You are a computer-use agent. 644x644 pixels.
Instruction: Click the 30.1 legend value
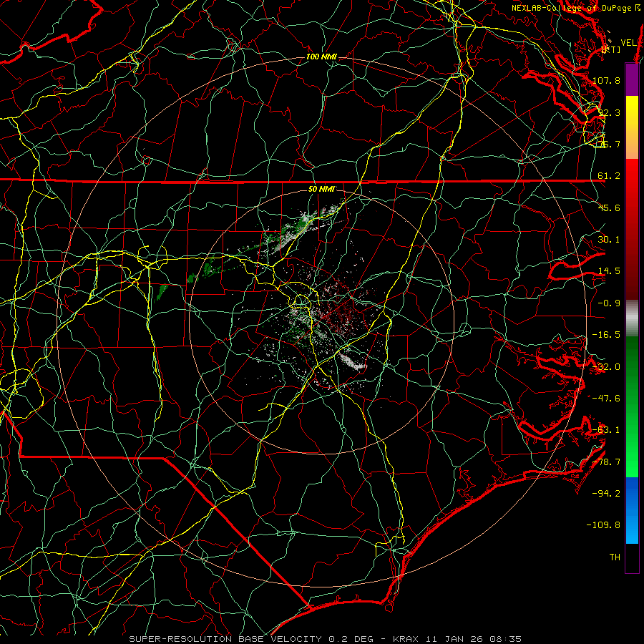pyautogui.click(x=609, y=240)
